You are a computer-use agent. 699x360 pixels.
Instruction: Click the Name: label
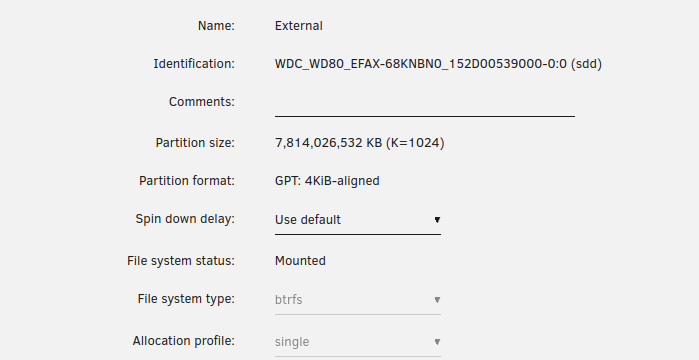point(216,26)
